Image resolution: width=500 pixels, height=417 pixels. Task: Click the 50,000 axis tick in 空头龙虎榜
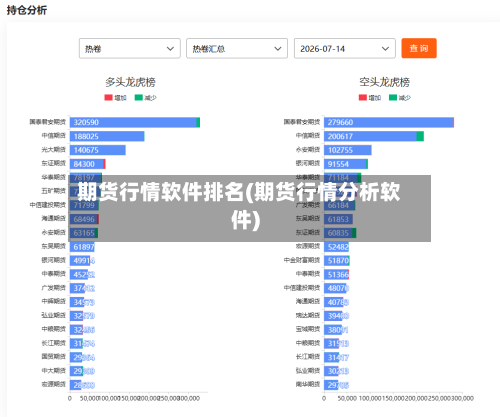[x=347, y=398]
